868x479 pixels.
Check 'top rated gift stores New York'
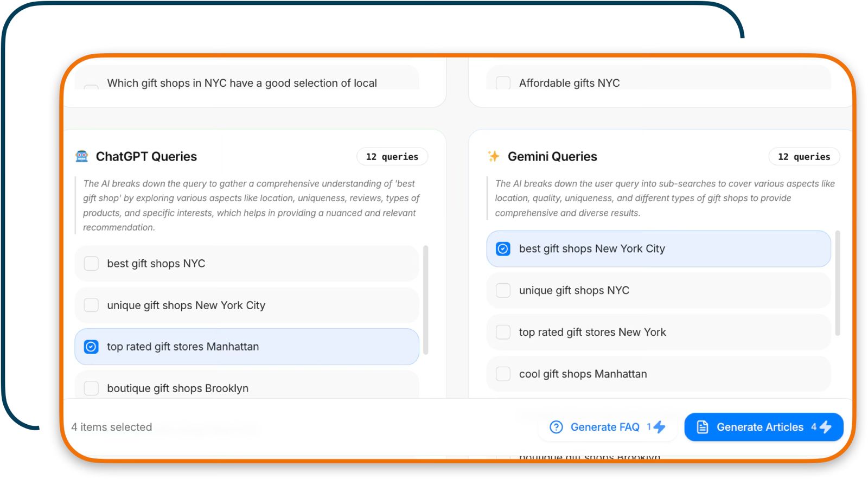(x=503, y=332)
